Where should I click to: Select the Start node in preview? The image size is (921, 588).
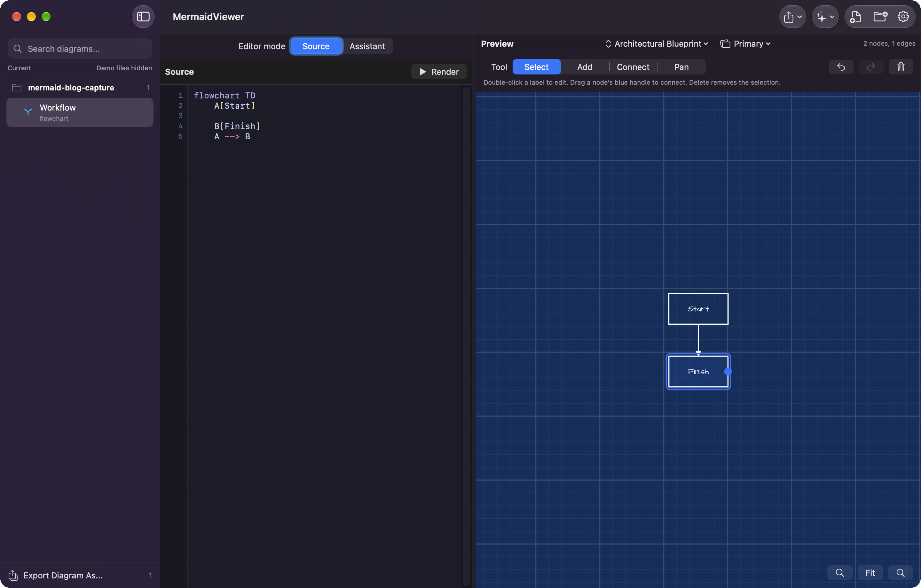pos(698,308)
